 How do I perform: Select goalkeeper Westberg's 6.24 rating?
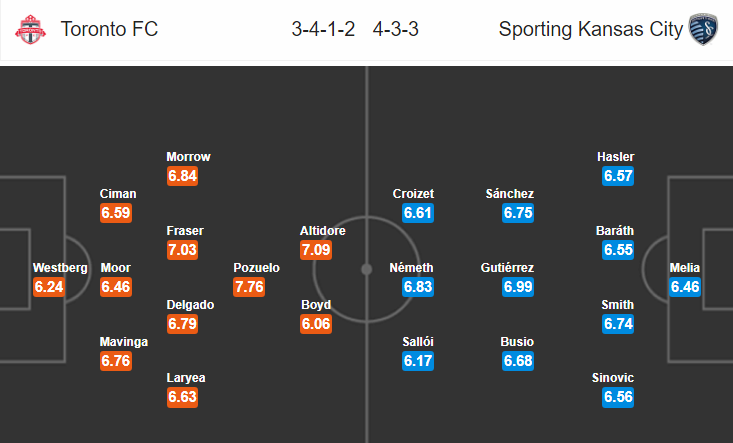click(49, 286)
